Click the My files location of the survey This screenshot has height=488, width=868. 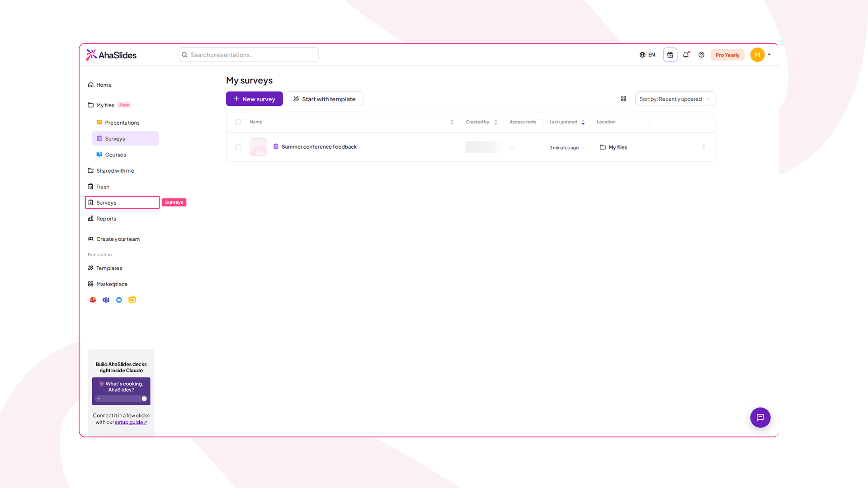coord(613,147)
